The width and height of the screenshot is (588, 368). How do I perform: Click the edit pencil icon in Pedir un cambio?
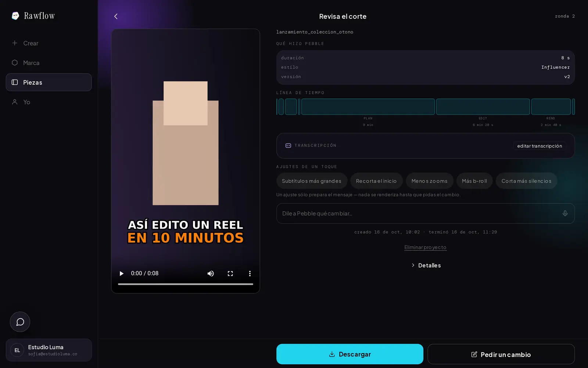tap(474, 354)
